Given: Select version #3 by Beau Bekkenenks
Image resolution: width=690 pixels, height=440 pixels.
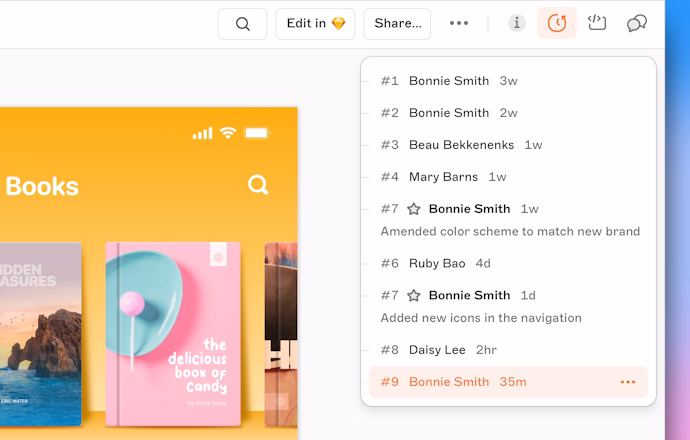Looking at the screenshot, I should (x=460, y=145).
